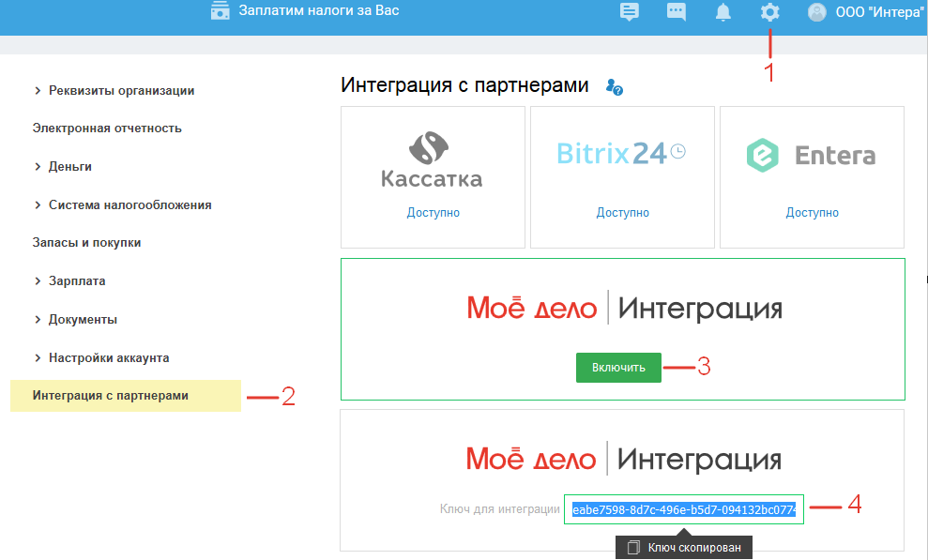Click Доступно link under Entera

coord(812,212)
